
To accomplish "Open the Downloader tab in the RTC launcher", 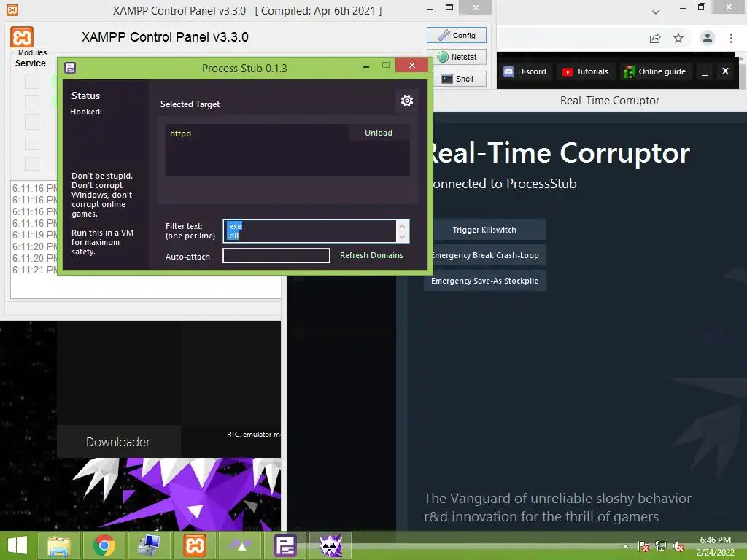I will 118,441.
